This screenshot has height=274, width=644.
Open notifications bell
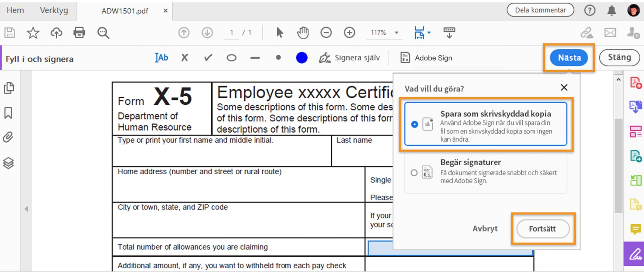click(612, 10)
